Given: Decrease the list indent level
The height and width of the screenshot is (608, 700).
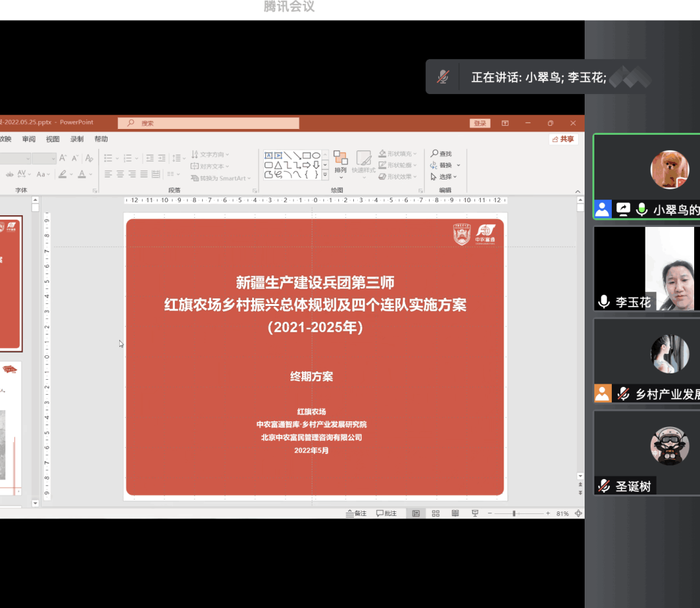Looking at the screenshot, I should [150, 158].
